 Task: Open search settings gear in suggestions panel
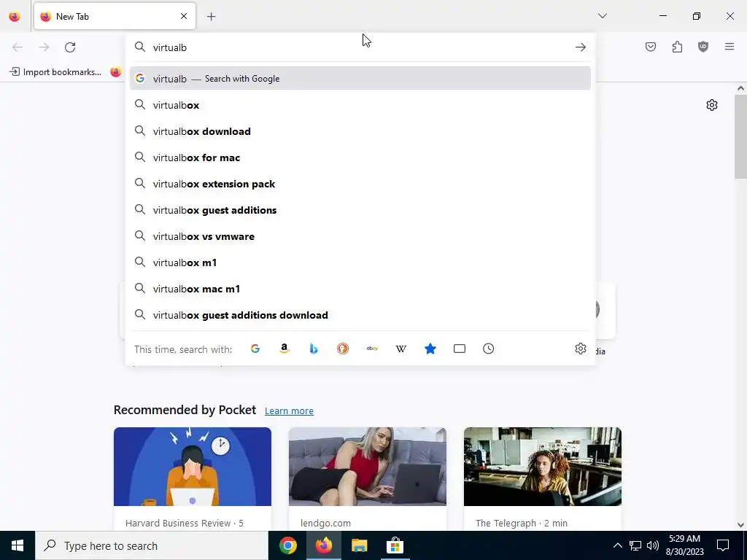click(580, 349)
